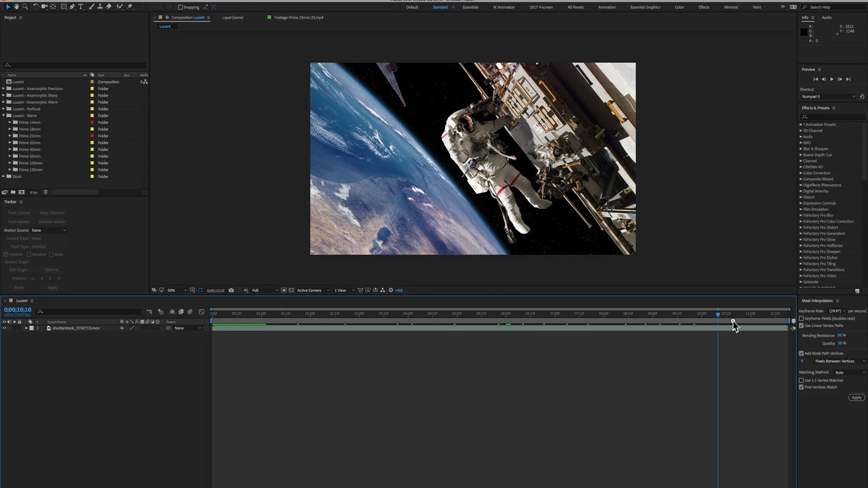Open the Layer (none) tab
The image size is (868, 488).
pyautogui.click(x=233, y=18)
